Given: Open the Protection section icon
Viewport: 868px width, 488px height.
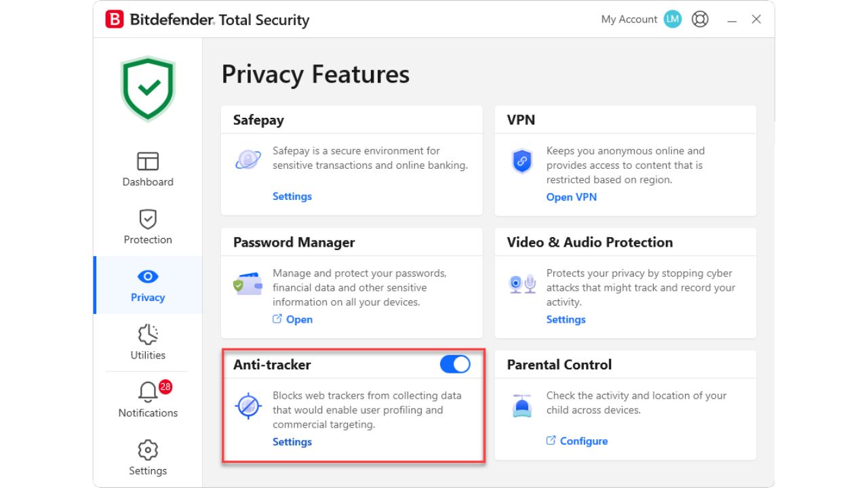Looking at the screenshot, I should [x=147, y=219].
